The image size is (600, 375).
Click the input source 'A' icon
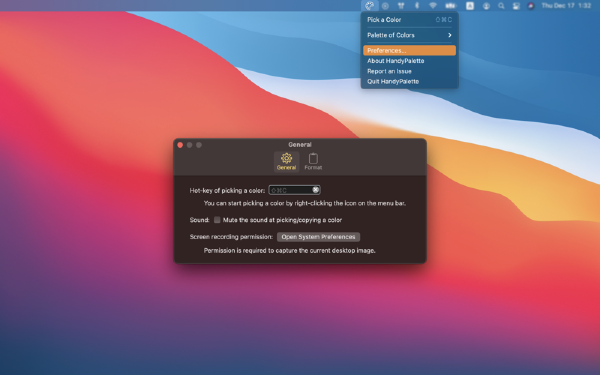[470, 6]
